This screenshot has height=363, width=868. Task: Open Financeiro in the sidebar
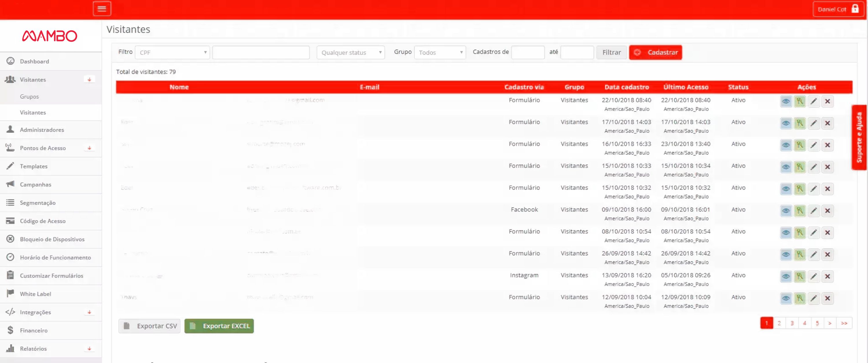pos(51,330)
